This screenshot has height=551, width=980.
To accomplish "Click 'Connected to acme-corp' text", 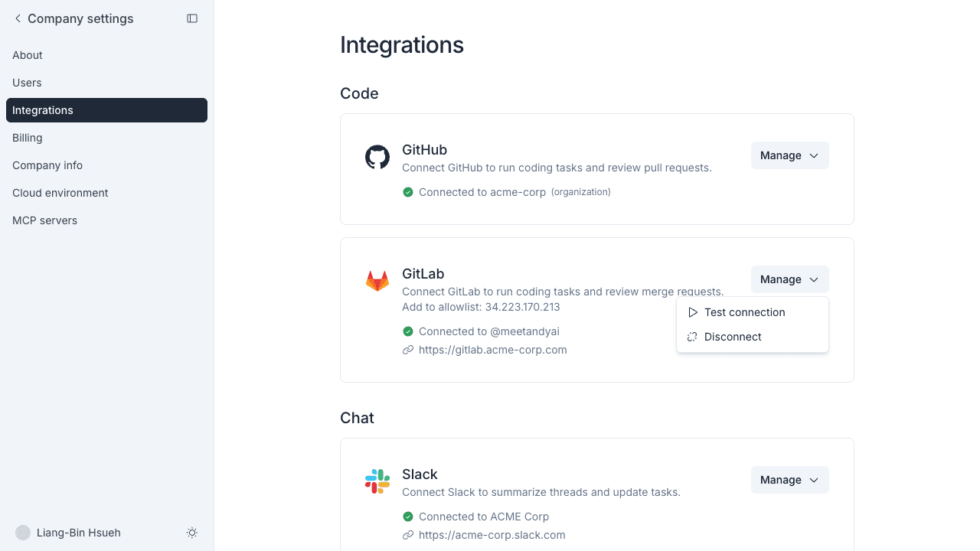I will click(x=482, y=192).
